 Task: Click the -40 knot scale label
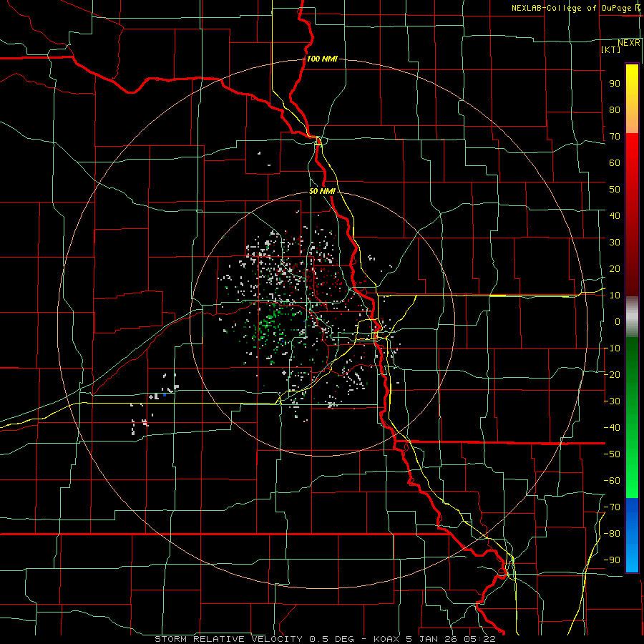tap(612, 428)
